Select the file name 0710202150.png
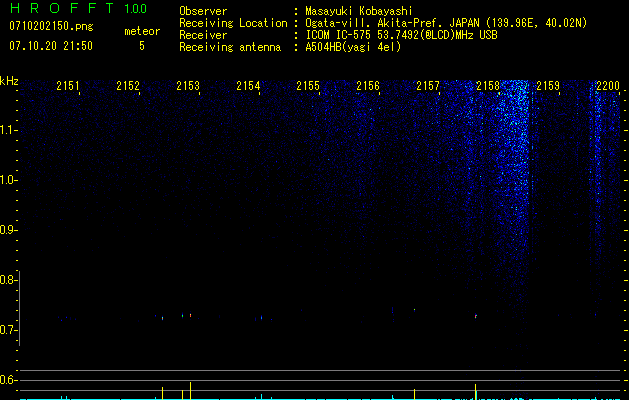629x400 pixels. click(x=51, y=27)
